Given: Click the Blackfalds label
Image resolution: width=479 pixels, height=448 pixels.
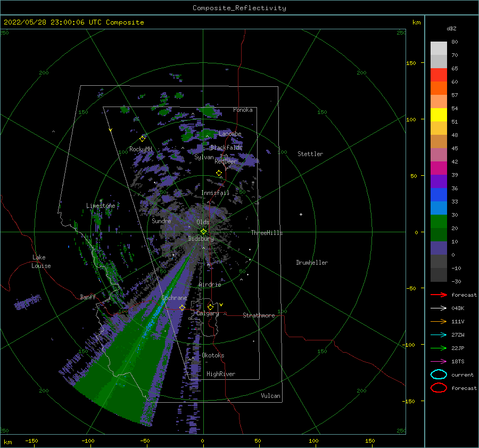Looking at the screenshot, I should click(226, 148).
